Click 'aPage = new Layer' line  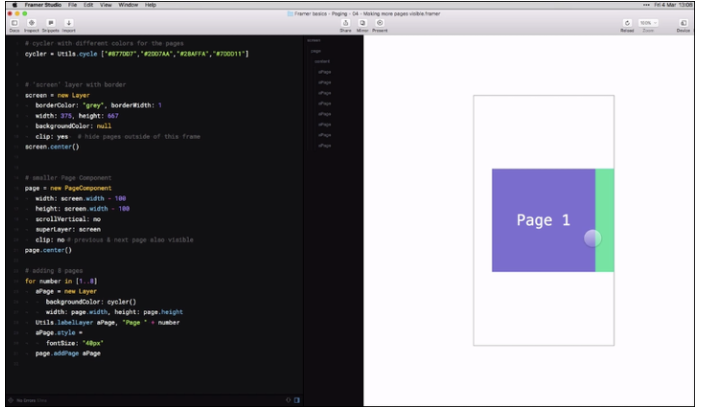(x=66, y=291)
